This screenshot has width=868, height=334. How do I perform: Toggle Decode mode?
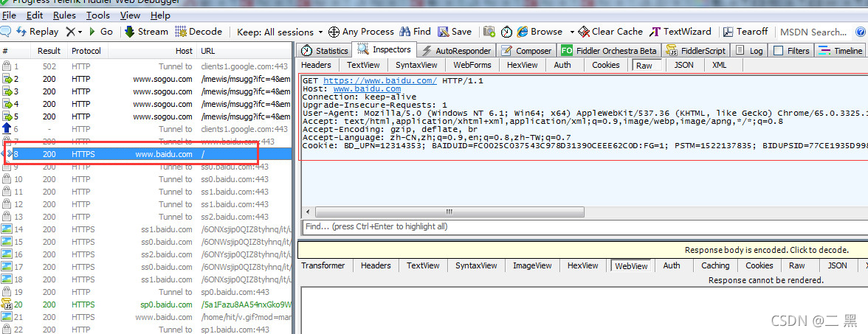click(198, 32)
